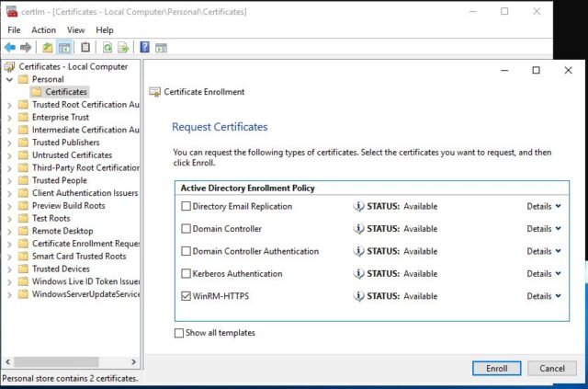
Task: Expand Details for Kerberos Authentication
Action: click(x=544, y=274)
